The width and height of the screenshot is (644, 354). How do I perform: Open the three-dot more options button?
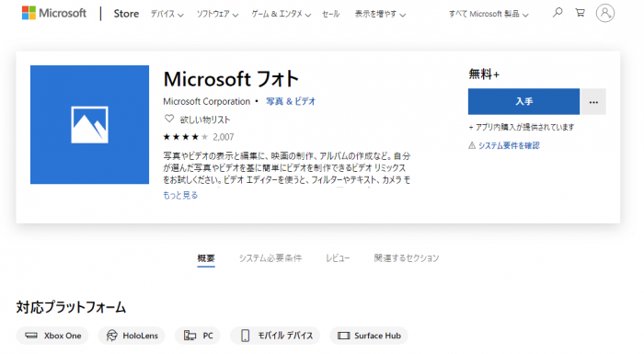[x=593, y=102]
